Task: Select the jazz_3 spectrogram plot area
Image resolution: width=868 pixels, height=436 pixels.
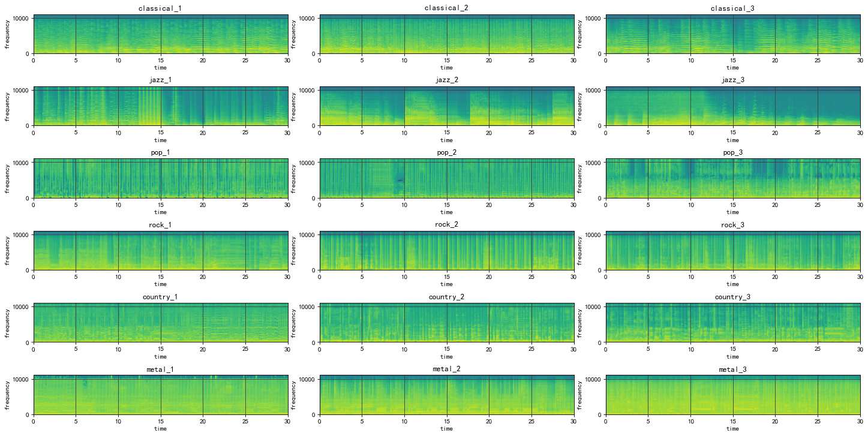Action: click(x=732, y=106)
